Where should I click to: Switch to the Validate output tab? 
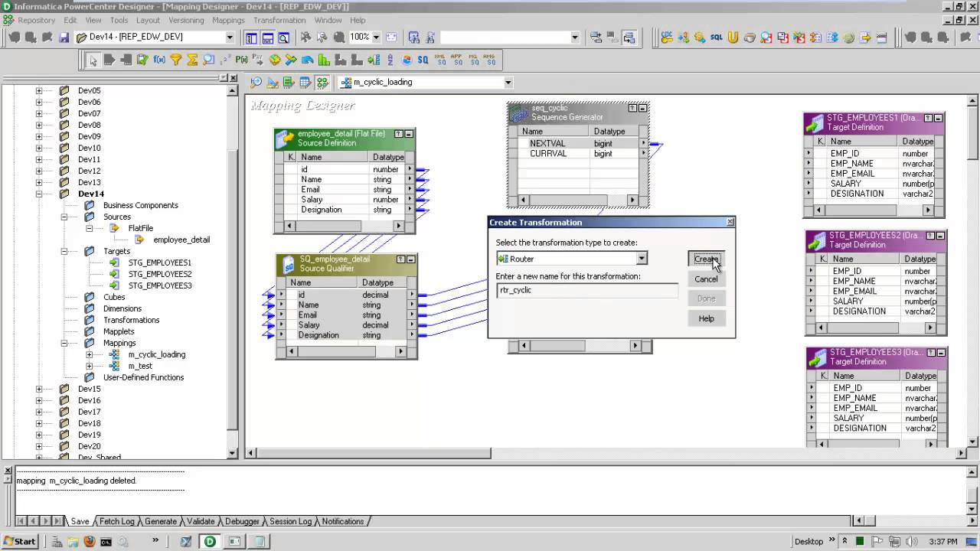point(201,521)
